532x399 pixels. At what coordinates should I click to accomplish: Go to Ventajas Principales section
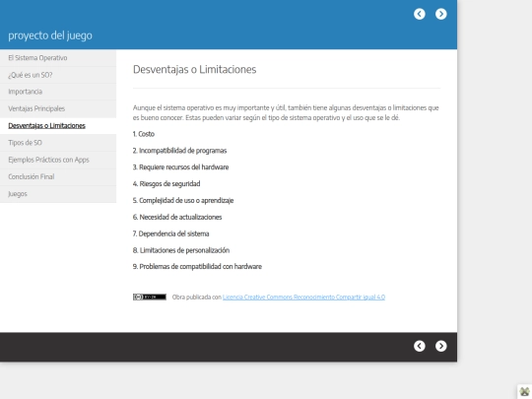point(58,109)
